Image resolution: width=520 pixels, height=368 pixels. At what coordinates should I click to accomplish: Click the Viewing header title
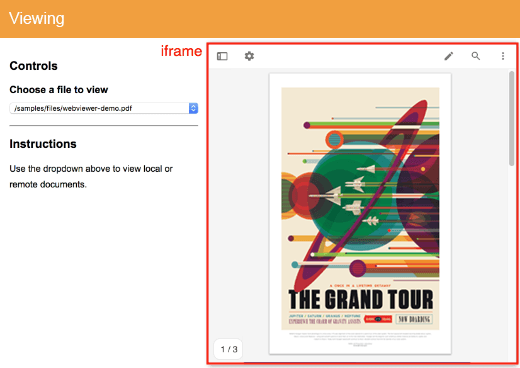(37, 18)
